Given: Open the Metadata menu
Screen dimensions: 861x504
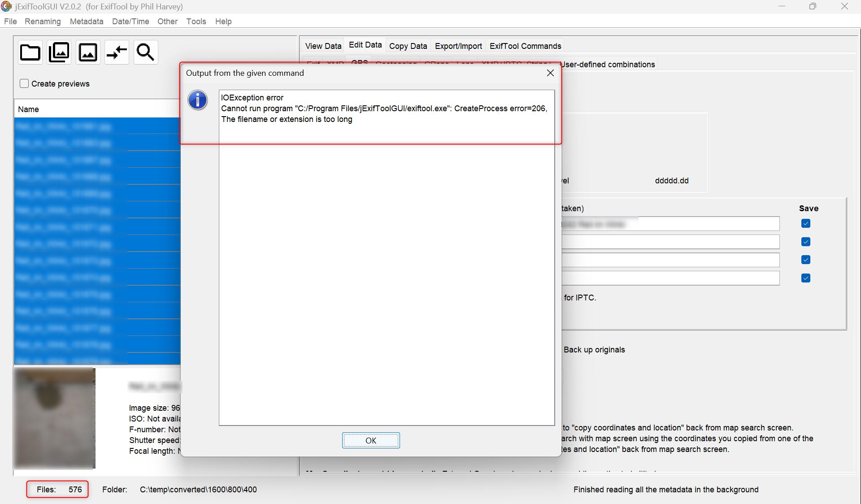Looking at the screenshot, I should 86,21.
